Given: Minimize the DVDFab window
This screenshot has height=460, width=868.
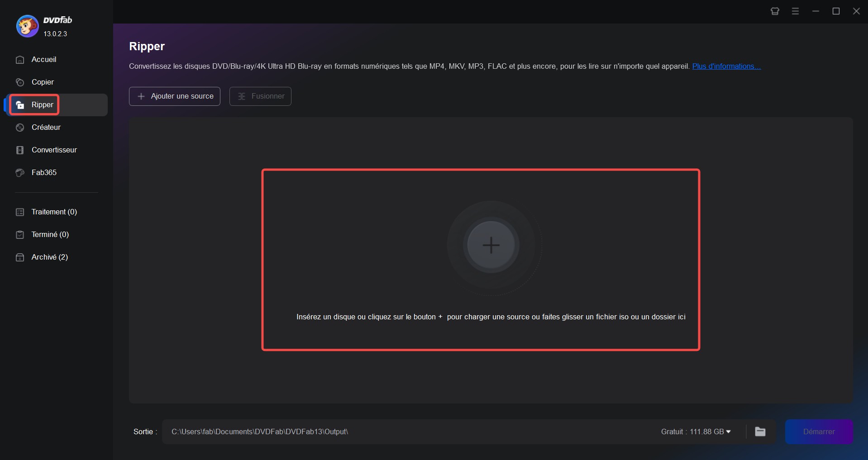Looking at the screenshot, I should pos(816,11).
